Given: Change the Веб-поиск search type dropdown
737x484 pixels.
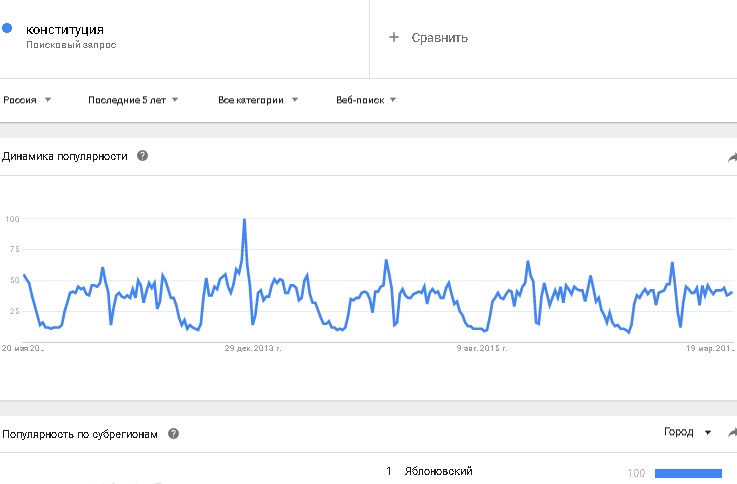Looking at the screenshot, I should 366,100.
